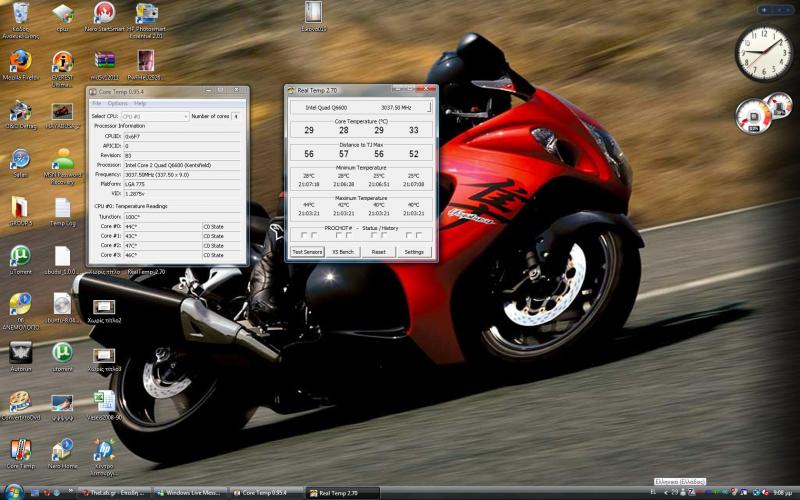800x500 pixels.
Task: Click the Reset button in Real Temp
Action: (x=379, y=252)
